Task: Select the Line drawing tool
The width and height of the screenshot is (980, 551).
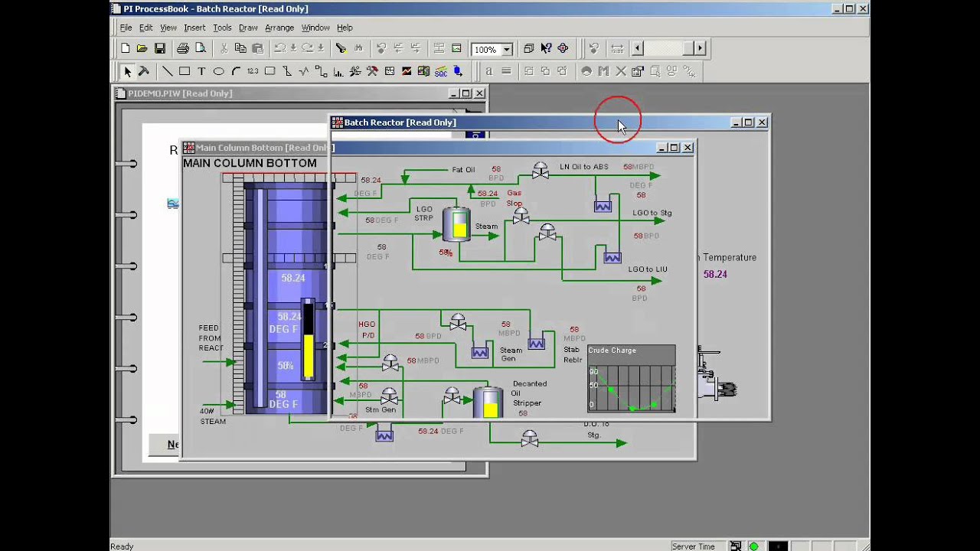Action: point(167,71)
